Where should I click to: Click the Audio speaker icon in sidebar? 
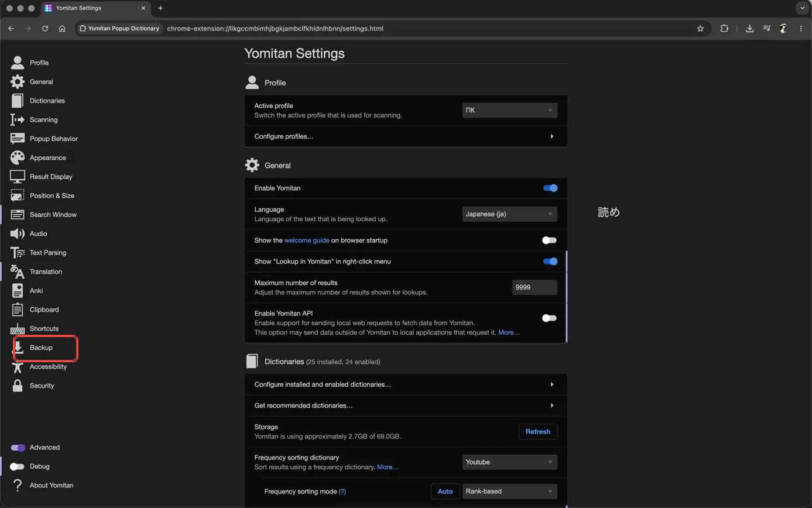(x=18, y=234)
